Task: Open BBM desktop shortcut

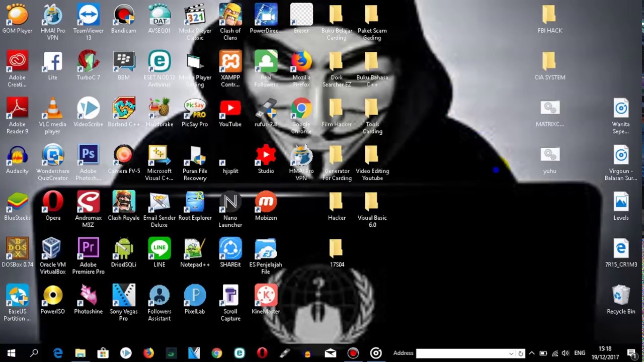Action: [124, 65]
